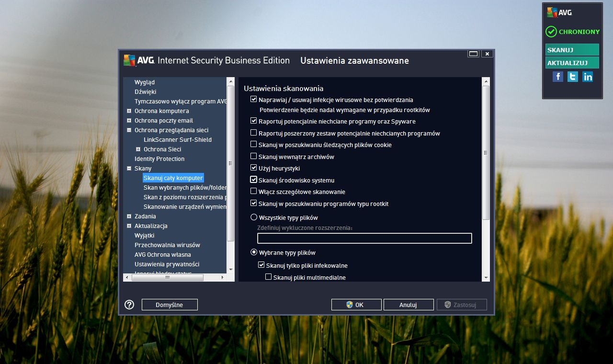613x364 pixels.
Task: Select Skan z poziomu rozszerzenia item
Action: pos(185,197)
